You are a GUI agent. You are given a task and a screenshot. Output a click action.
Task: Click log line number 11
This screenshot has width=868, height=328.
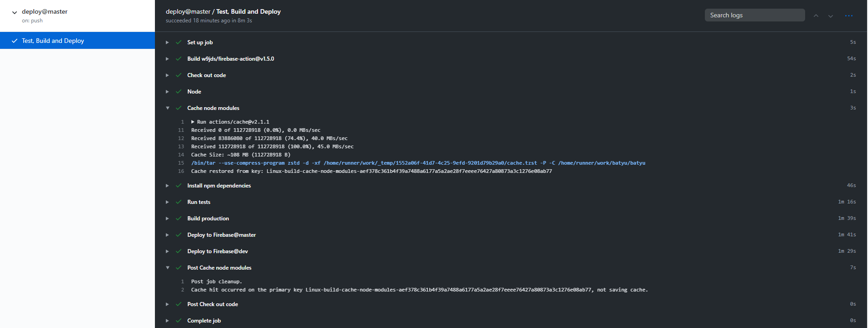(x=181, y=130)
